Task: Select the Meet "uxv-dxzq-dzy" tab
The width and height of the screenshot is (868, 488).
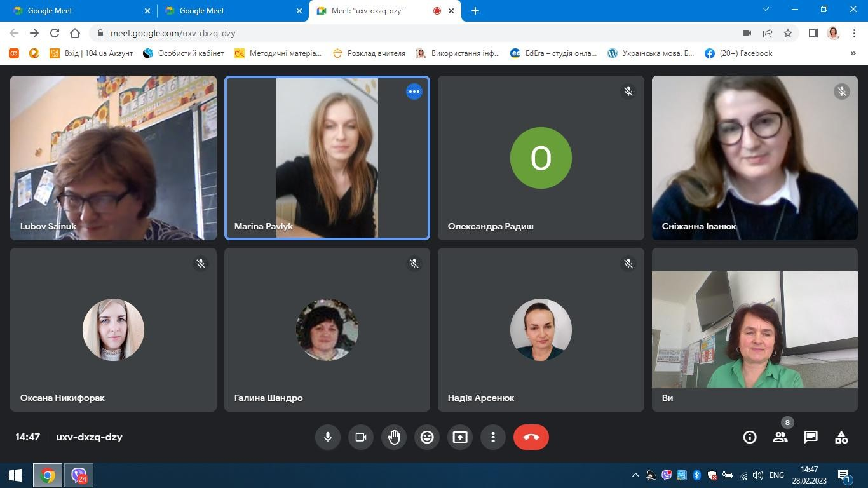Action: [x=384, y=11]
